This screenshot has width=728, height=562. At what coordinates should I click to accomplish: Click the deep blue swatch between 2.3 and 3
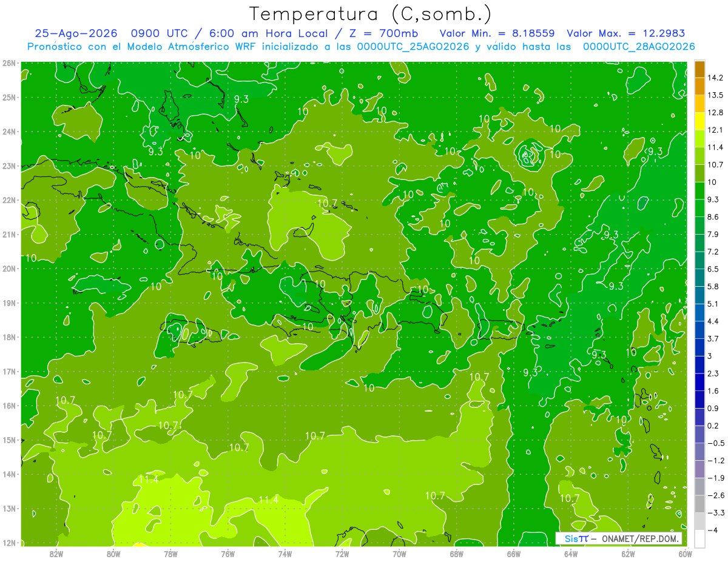[x=699, y=364]
